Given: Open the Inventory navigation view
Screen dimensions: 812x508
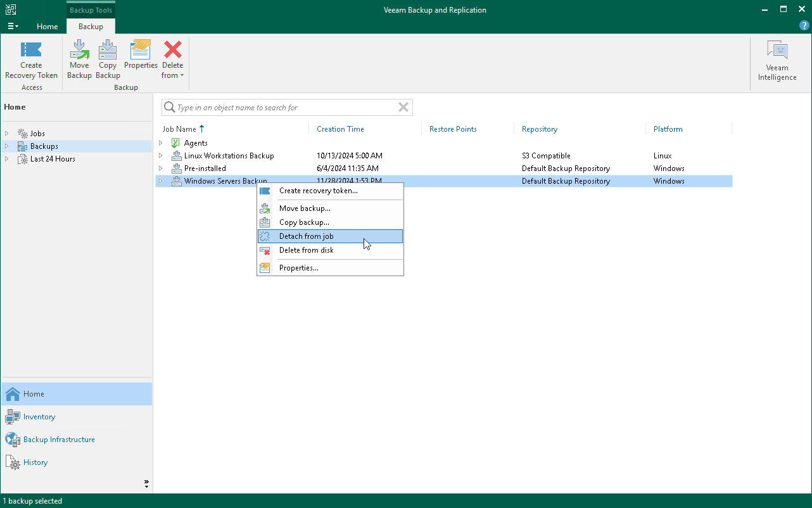Looking at the screenshot, I should pos(77,417).
